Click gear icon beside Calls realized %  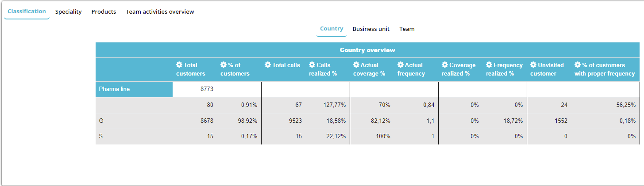[x=312, y=65]
